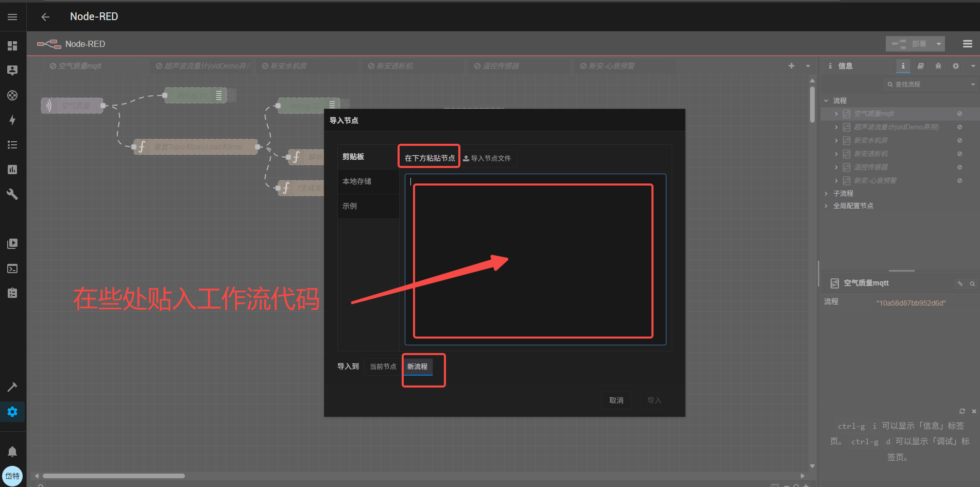This screenshot has height=487, width=980.
Task: Switch to 示例 in import dialog
Action: click(350, 206)
